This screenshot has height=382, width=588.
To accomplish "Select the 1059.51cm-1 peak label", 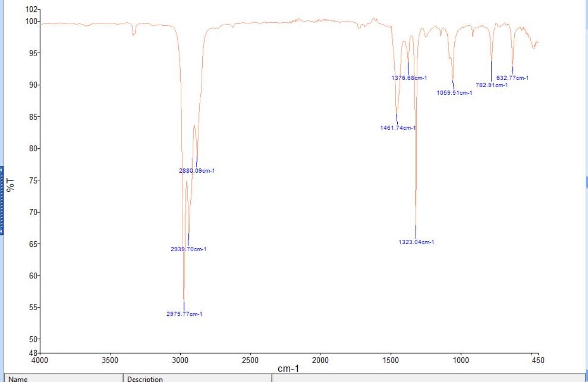I will [x=454, y=92].
